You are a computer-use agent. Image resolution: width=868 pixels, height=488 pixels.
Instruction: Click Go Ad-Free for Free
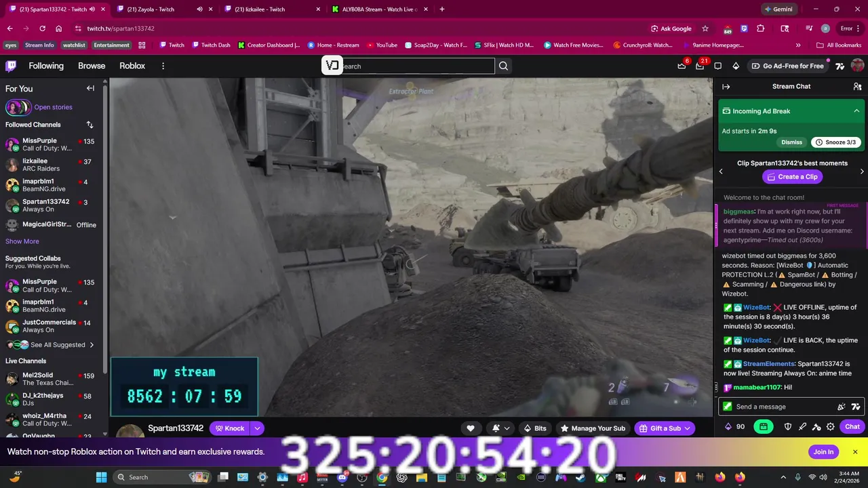pyautogui.click(x=787, y=66)
